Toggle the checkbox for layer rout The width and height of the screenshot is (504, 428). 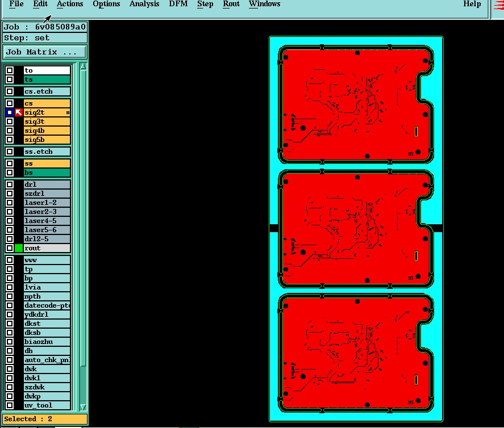(10, 248)
